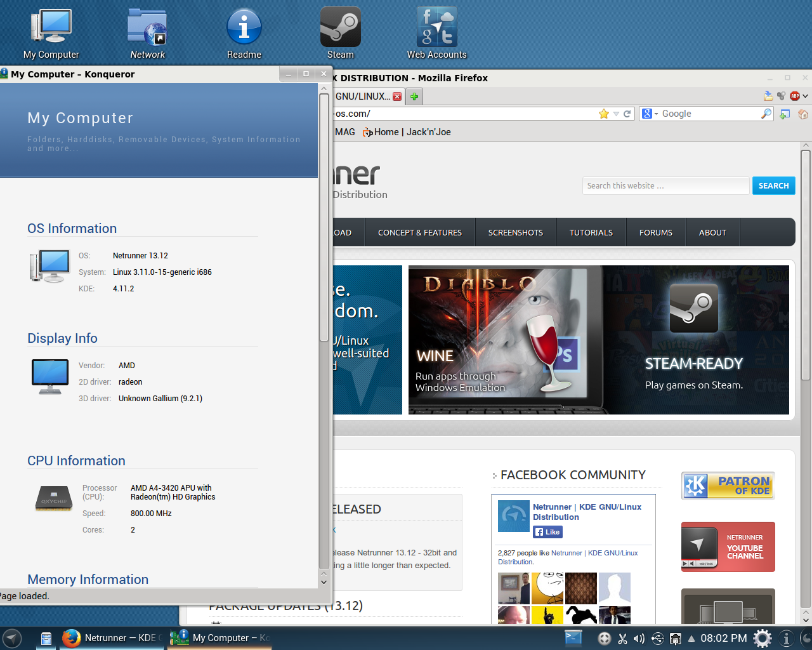The image size is (812, 650).
Task: Reload the page in Firefox
Action: [x=627, y=114]
